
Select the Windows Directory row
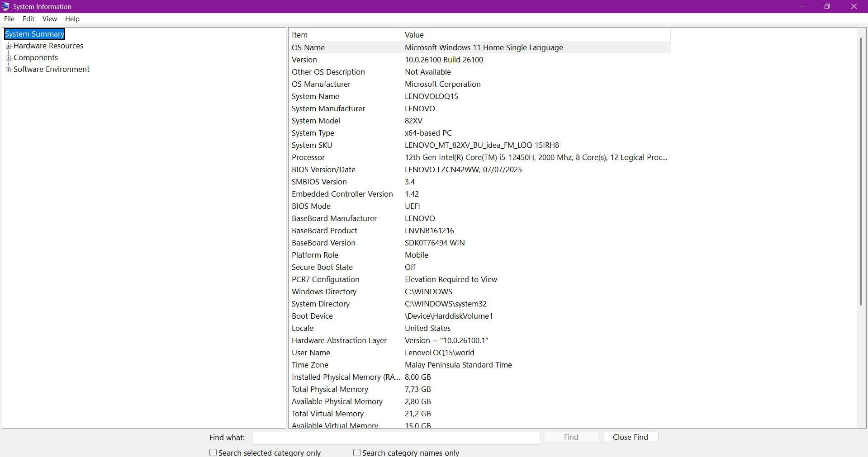[x=479, y=292]
